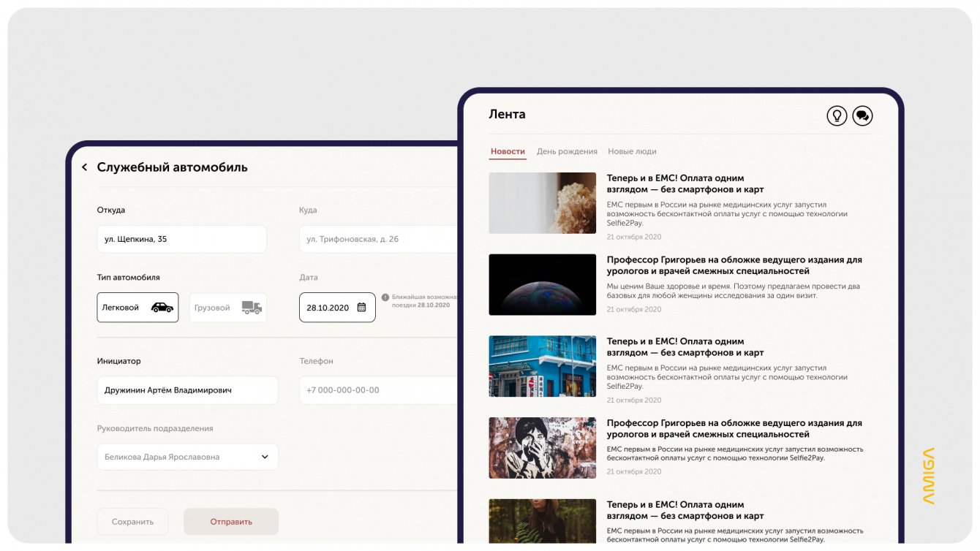
Task: Open the headline beside the hydrangea thumbnail
Action: pyautogui.click(x=685, y=183)
